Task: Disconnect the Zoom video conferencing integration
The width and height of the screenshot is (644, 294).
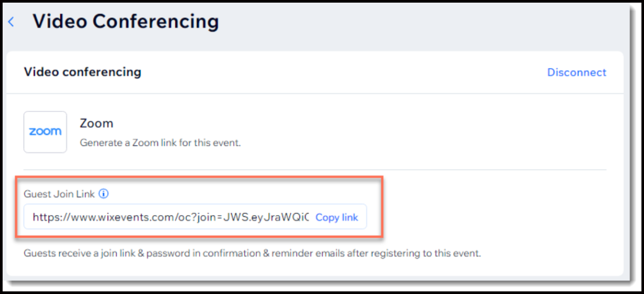Action: point(576,72)
